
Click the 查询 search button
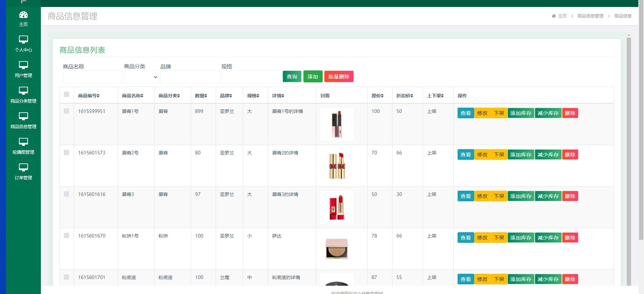[292, 76]
